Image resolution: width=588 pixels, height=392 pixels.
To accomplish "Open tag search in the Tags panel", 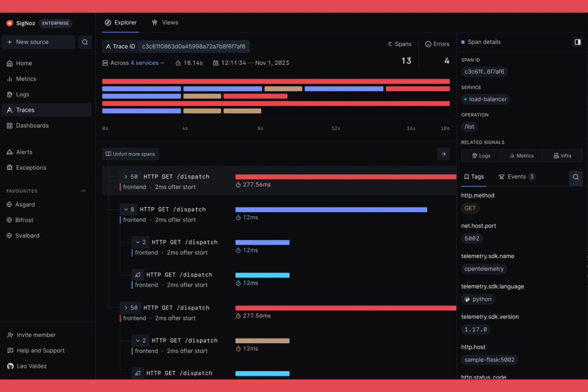I will tap(576, 178).
